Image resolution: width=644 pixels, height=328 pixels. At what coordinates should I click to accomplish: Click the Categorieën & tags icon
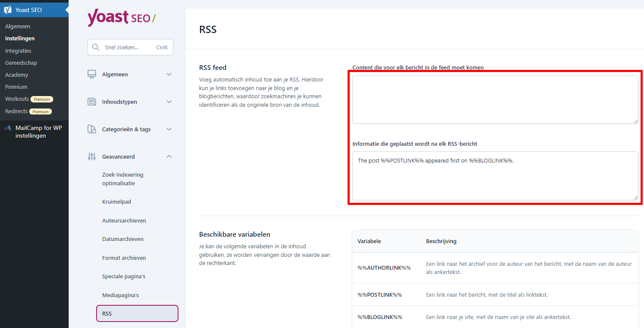92,129
